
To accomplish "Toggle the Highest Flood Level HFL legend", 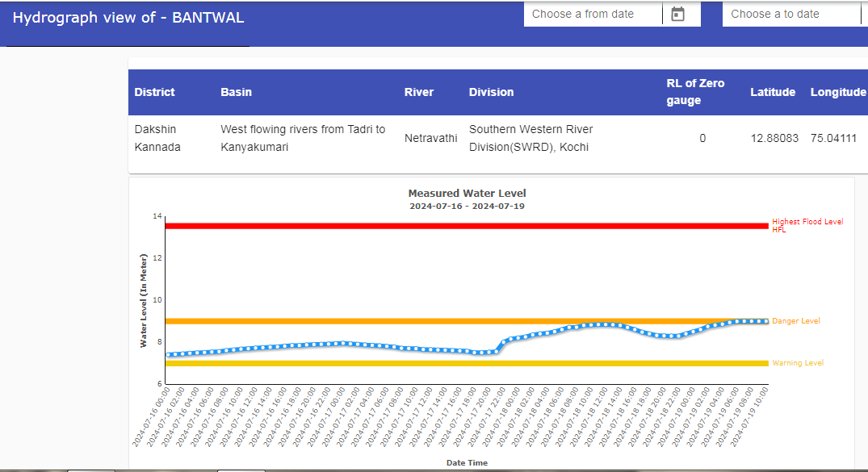I will (x=807, y=224).
